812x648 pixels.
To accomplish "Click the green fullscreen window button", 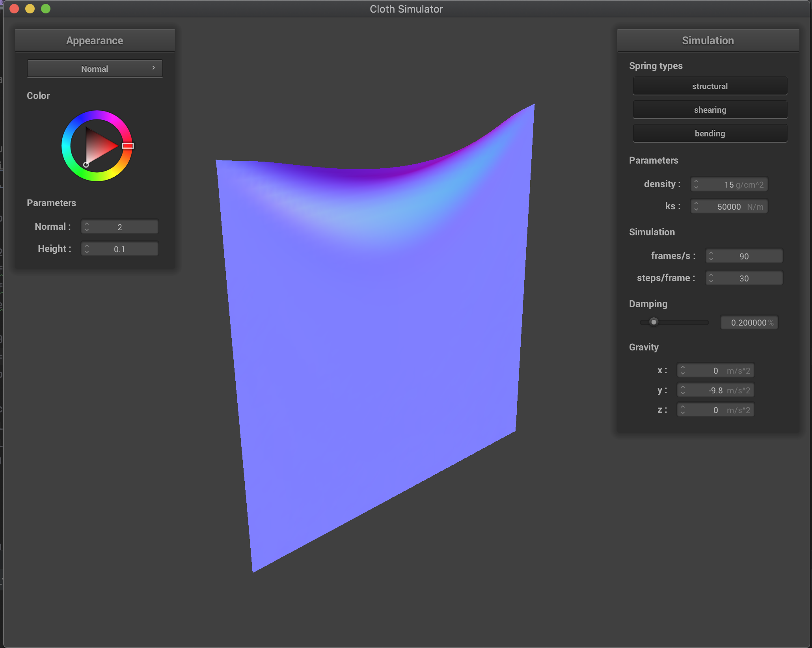I will pyautogui.click(x=46, y=9).
